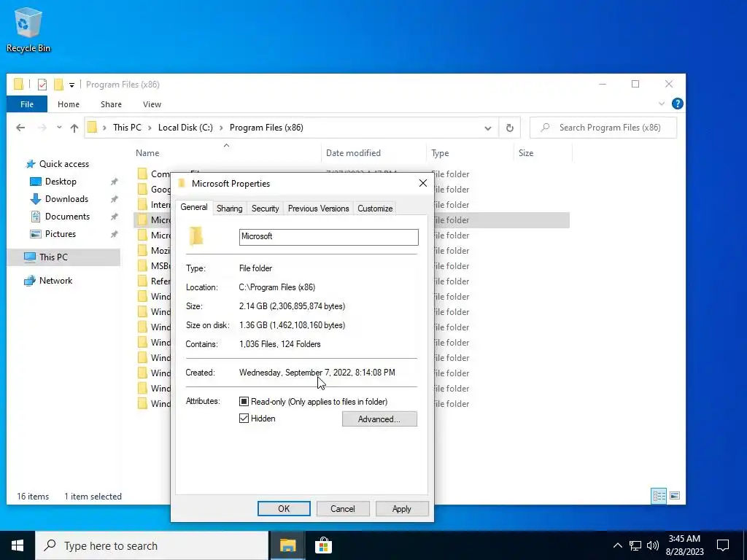Switch to large icons view layout icon

pos(675,496)
